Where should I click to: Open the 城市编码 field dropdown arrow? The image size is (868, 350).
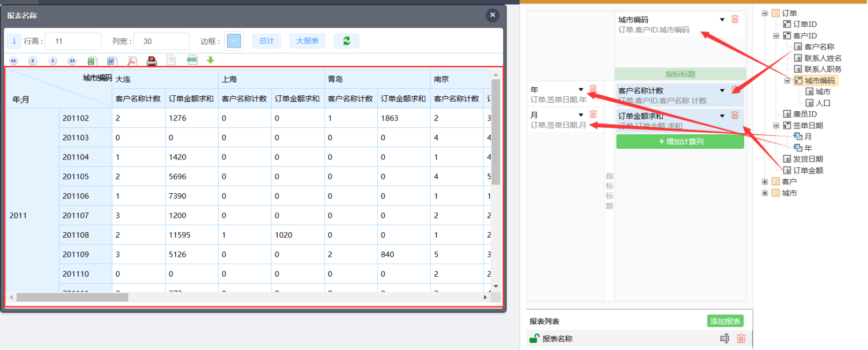pos(722,20)
